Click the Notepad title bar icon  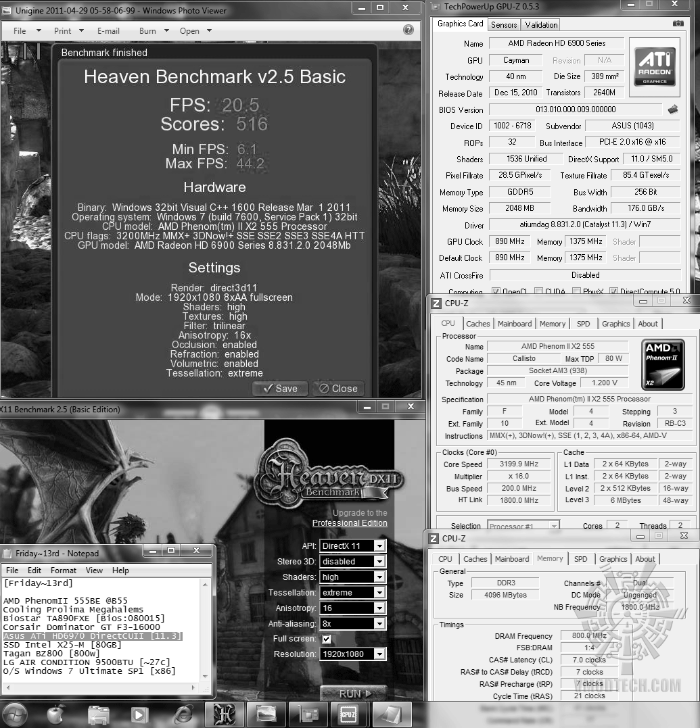(x=7, y=554)
